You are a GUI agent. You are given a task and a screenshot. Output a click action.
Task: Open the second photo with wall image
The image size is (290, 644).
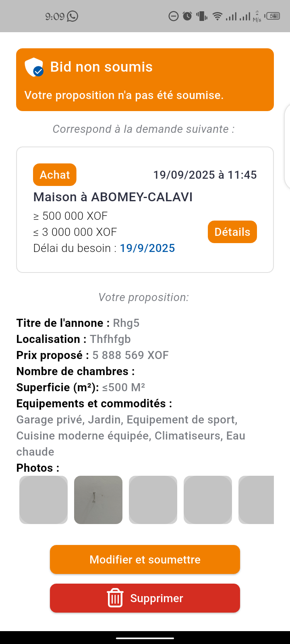point(98,500)
